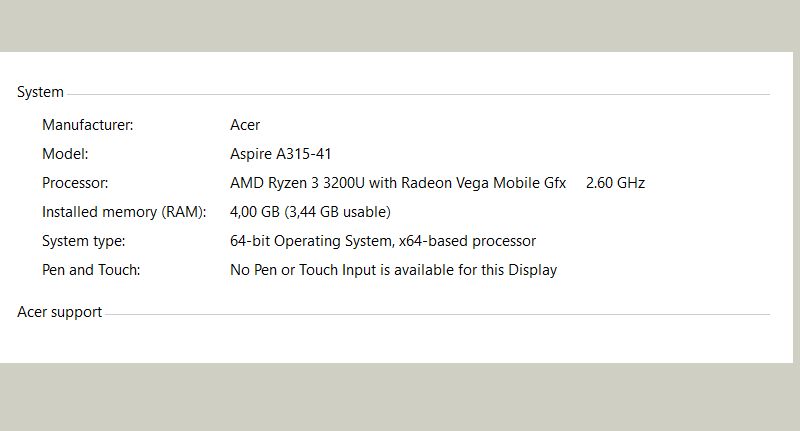Click the Acer support section heading

pyautogui.click(x=60, y=312)
